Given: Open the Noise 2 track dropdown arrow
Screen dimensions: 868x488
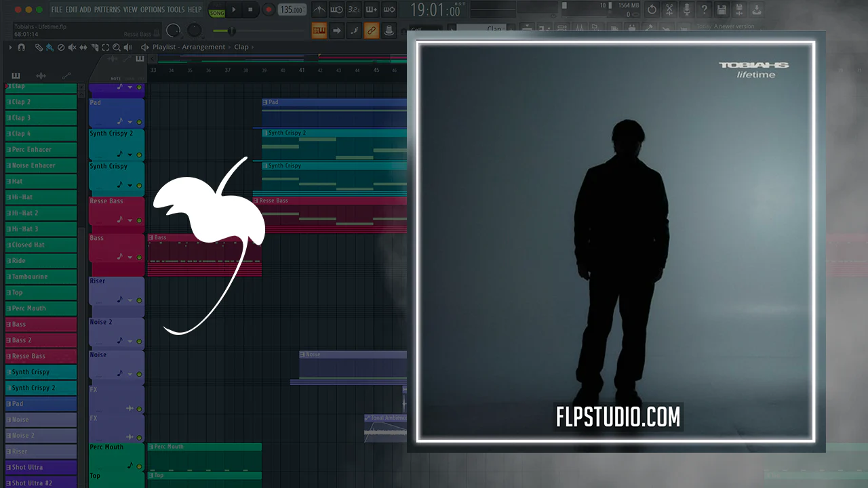Looking at the screenshot, I should coord(130,341).
